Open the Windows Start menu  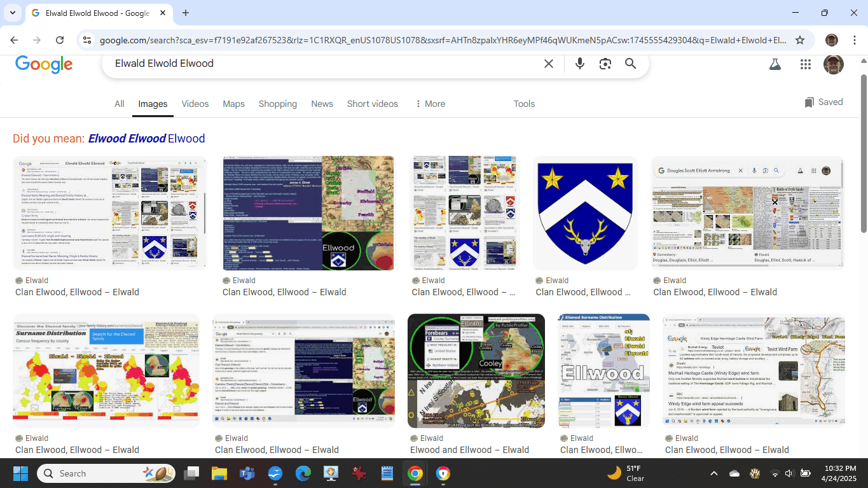pos(20,473)
